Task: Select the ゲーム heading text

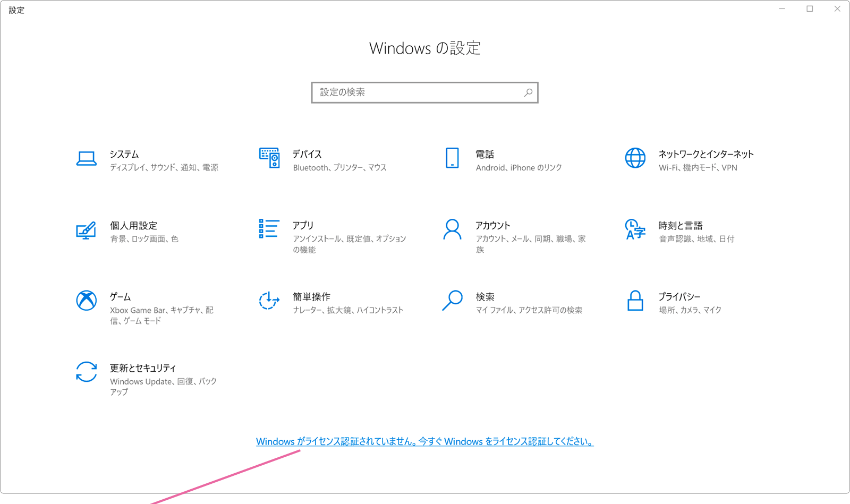Action: pos(120,297)
